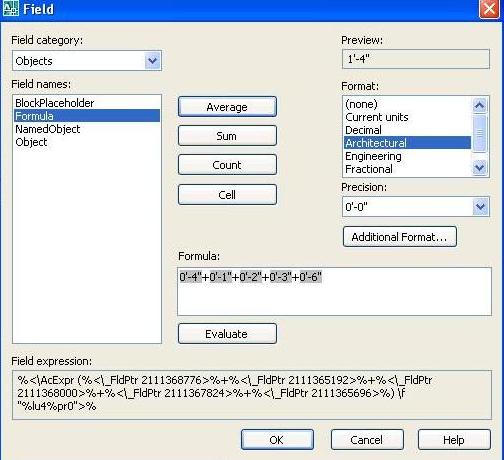504x460 pixels.
Task: Click the Format list scroll up arrow
Action: [480, 106]
